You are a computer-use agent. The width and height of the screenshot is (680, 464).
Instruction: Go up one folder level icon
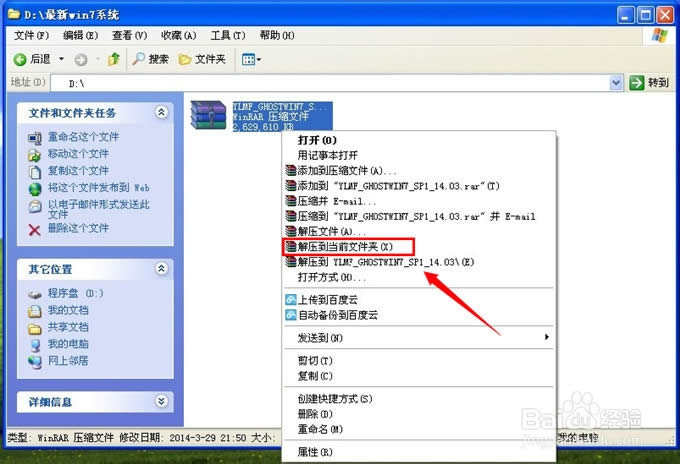[114, 59]
